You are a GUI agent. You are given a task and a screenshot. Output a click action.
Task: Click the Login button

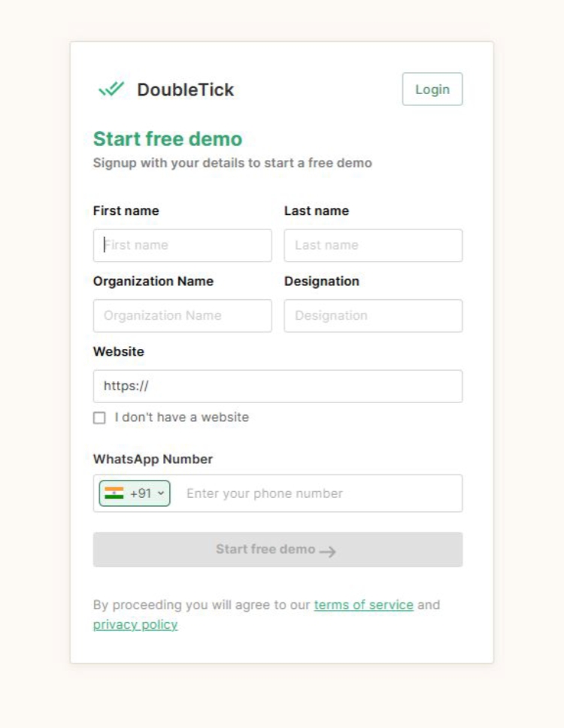[x=432, y=89]
